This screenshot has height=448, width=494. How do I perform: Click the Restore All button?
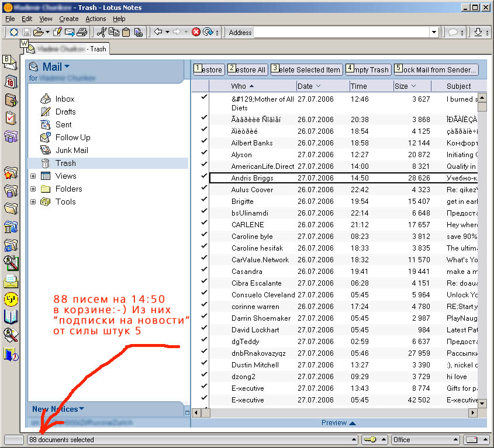tap(248, 70)
